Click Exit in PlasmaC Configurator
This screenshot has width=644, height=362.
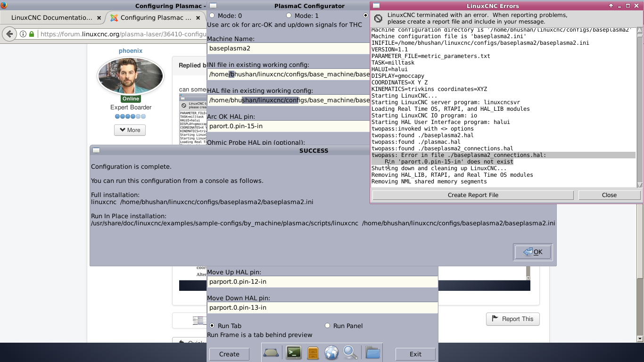point(415,354)
